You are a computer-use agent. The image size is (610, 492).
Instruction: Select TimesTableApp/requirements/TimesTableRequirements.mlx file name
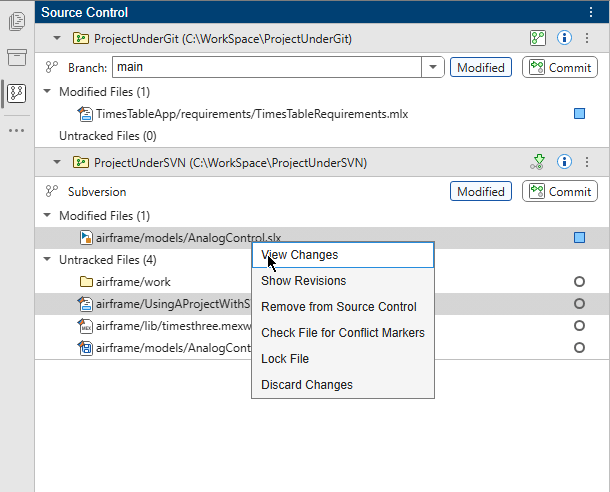click(252, 114)
